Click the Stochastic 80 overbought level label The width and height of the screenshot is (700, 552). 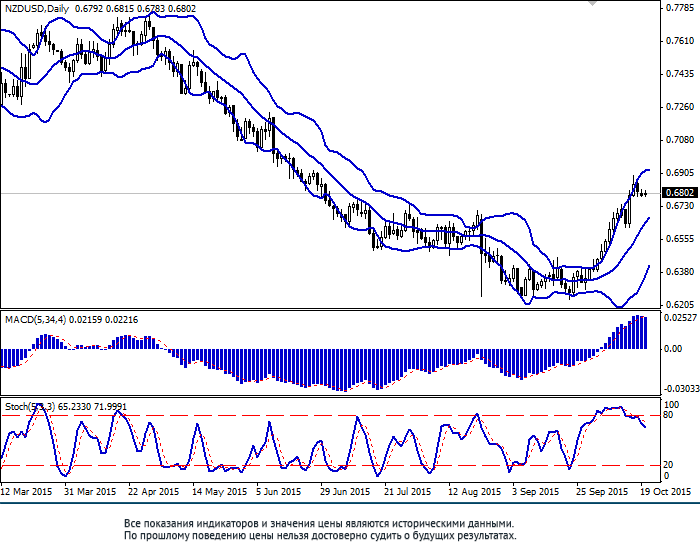667,415
